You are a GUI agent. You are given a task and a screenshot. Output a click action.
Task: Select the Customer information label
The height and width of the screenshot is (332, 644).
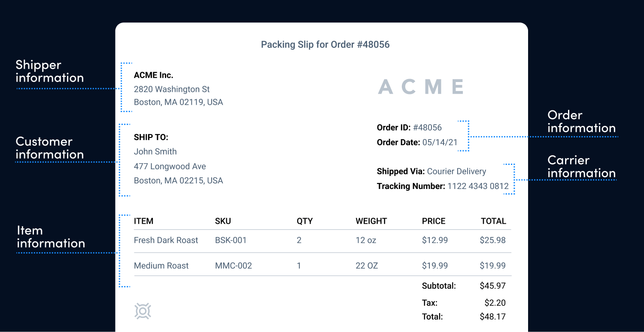click(x=49, y=148)
